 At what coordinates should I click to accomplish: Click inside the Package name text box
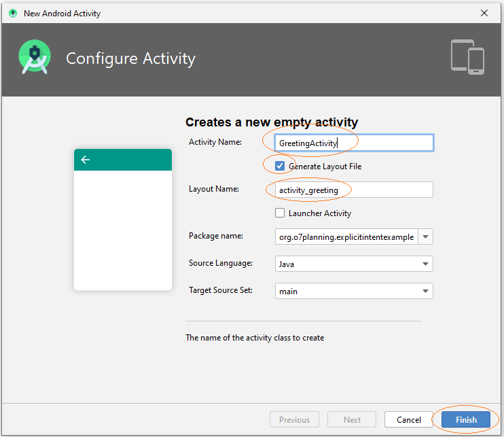[346, 237]
